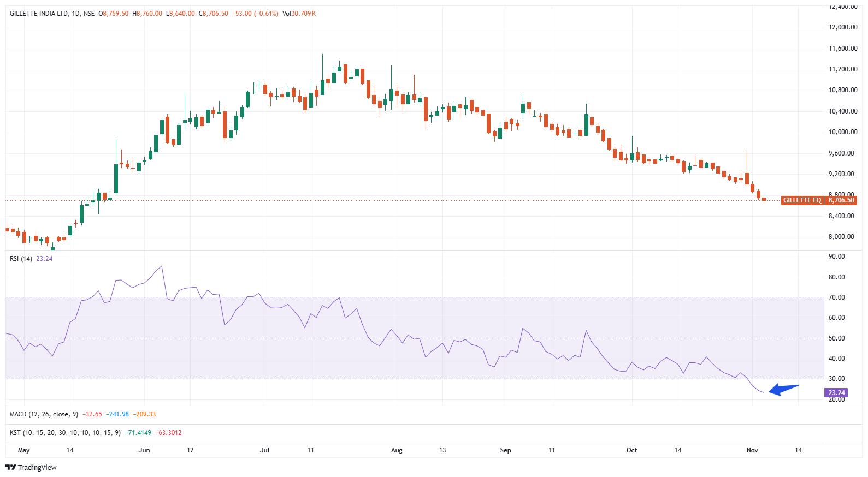Click the red 8,706.50 current price tag
Image resolution: width=868 pixels, height=477 pixels.
coord(841,200)
